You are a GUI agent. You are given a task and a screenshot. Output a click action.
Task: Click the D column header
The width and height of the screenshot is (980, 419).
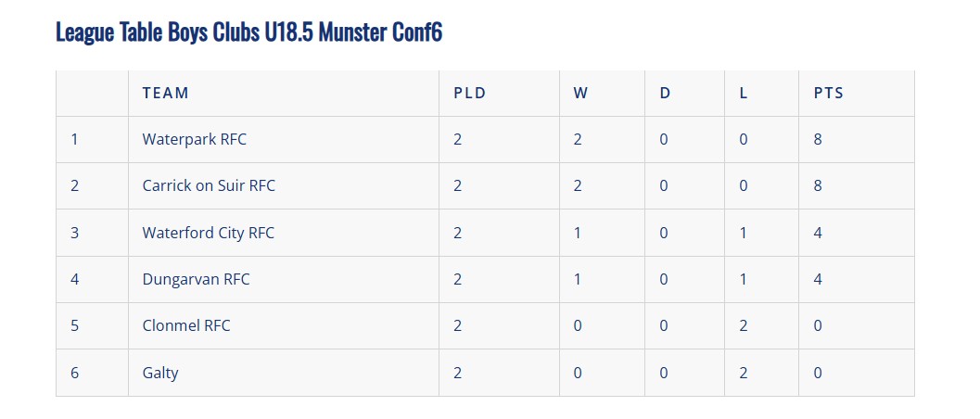[x=665, y=93]
